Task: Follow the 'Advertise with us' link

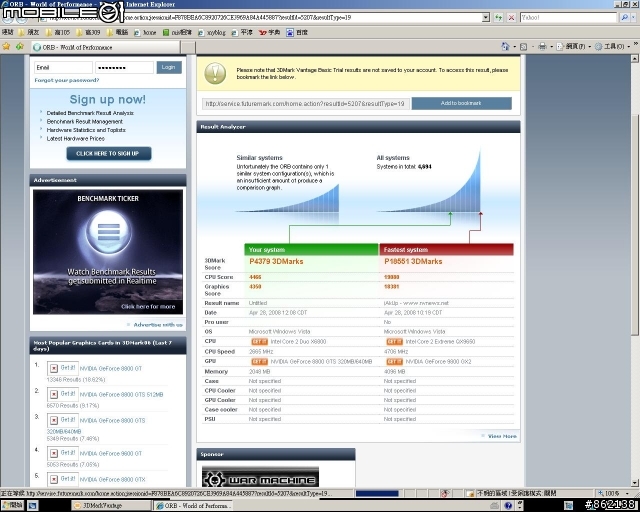Action: [x=158, y=325]
